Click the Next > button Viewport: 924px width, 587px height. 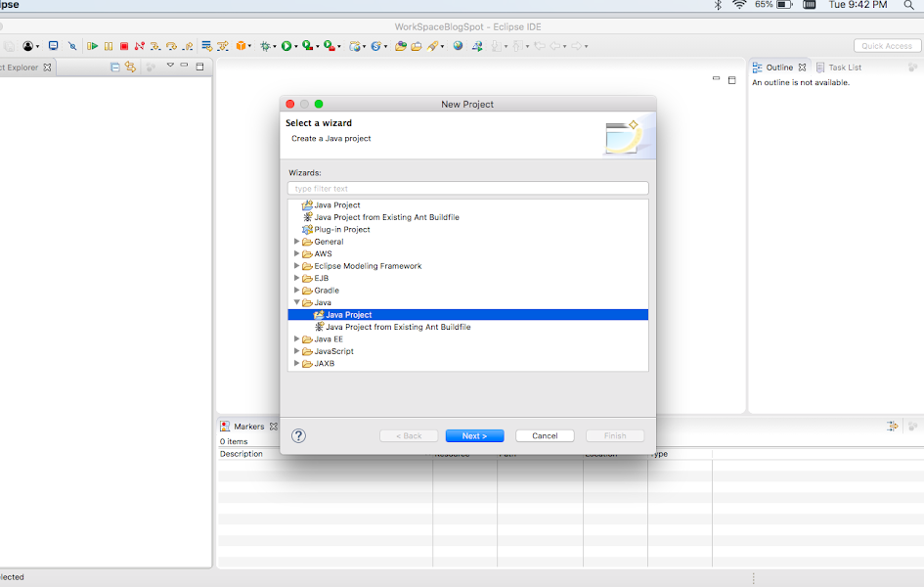[474, 435]
